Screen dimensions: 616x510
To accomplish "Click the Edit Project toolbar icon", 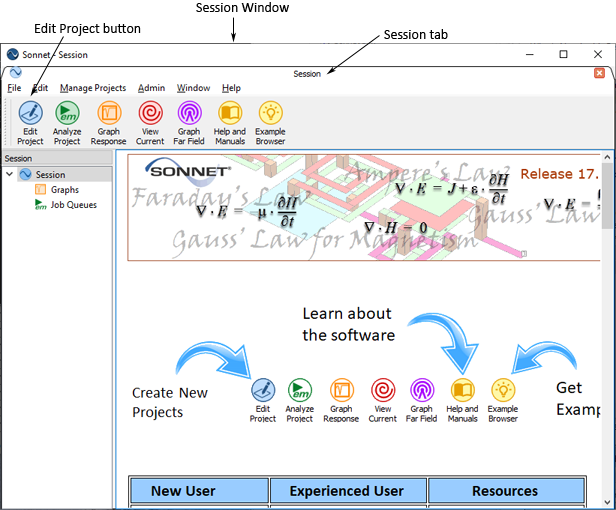I will (30, 123).
